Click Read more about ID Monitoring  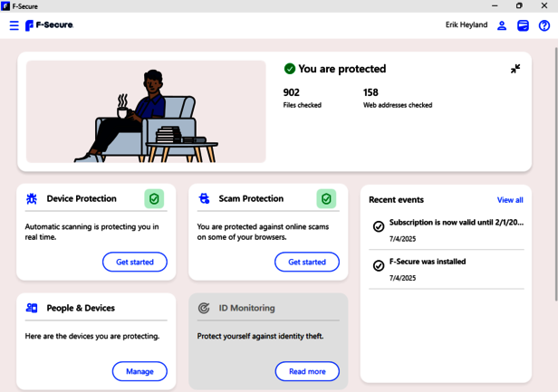[x=307, y=371]
